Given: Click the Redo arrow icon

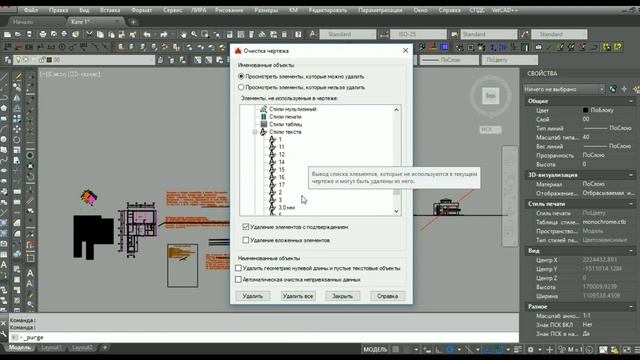Looking at the screenshot, I should [164, 34].
